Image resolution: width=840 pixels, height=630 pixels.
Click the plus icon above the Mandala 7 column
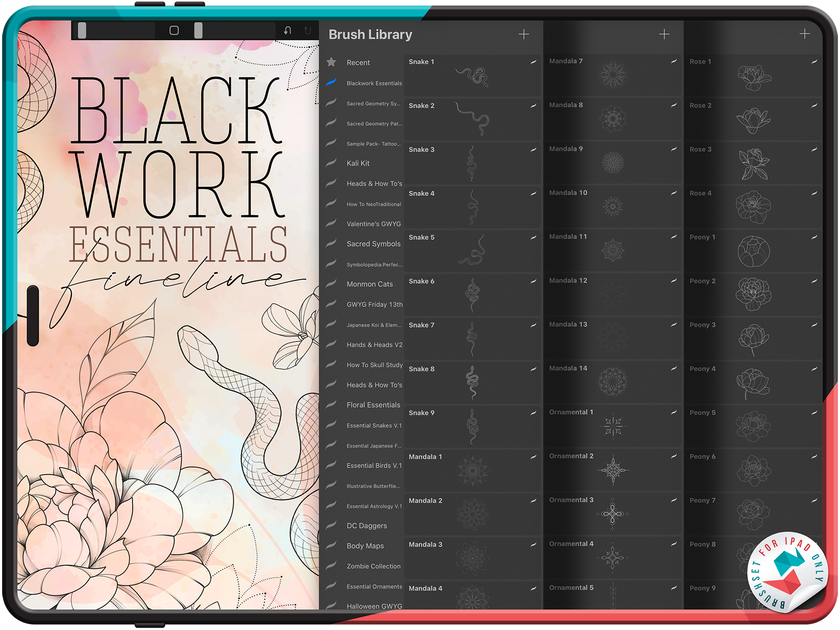tap(664, 34)
